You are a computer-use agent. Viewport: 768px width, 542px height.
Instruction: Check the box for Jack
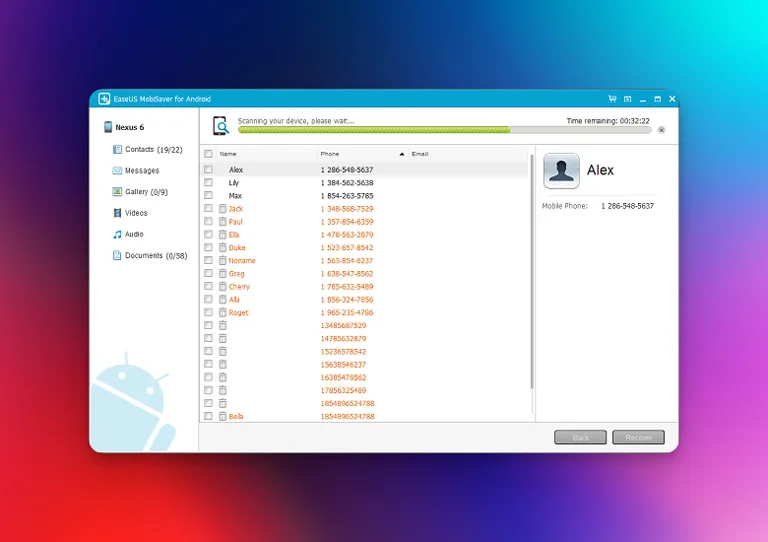(208, 208)
